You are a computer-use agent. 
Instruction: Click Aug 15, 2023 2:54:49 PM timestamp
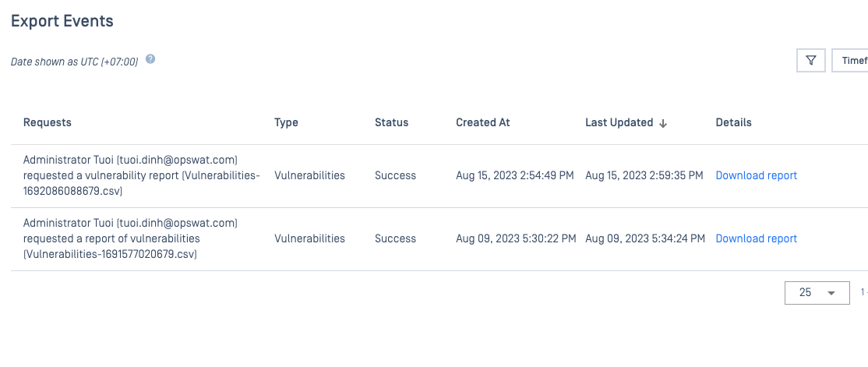[515, 175]
